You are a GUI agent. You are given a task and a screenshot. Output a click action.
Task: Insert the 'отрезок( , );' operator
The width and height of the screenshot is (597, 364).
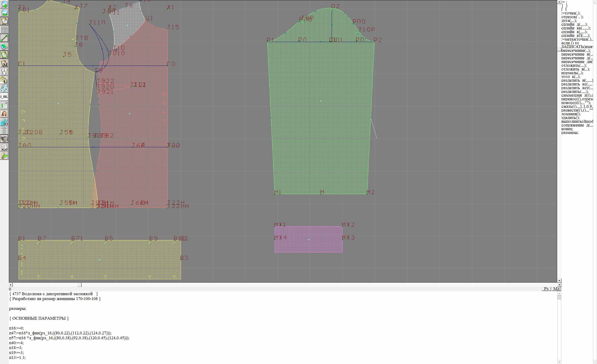572,17
